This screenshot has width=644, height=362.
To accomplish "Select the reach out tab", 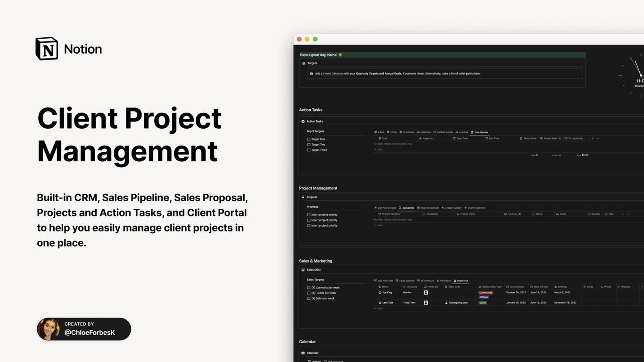I will coord(461,280).
